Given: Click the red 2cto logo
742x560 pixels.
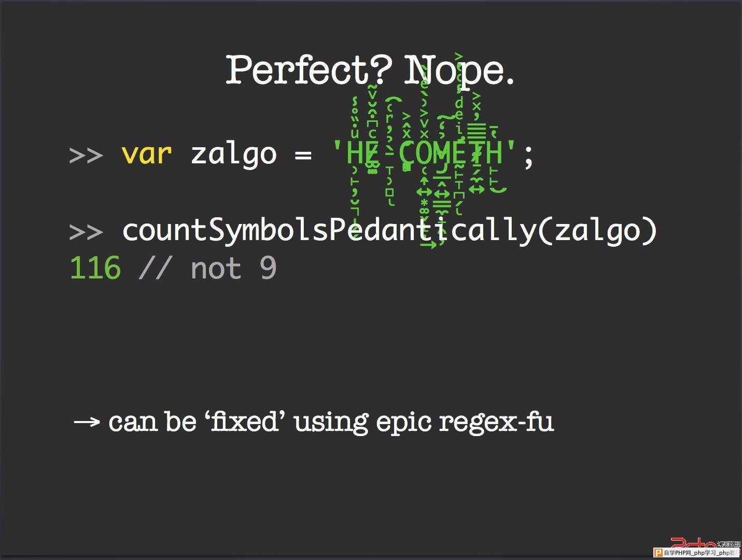Looking at the screenshot, I should tap(693, 543).
